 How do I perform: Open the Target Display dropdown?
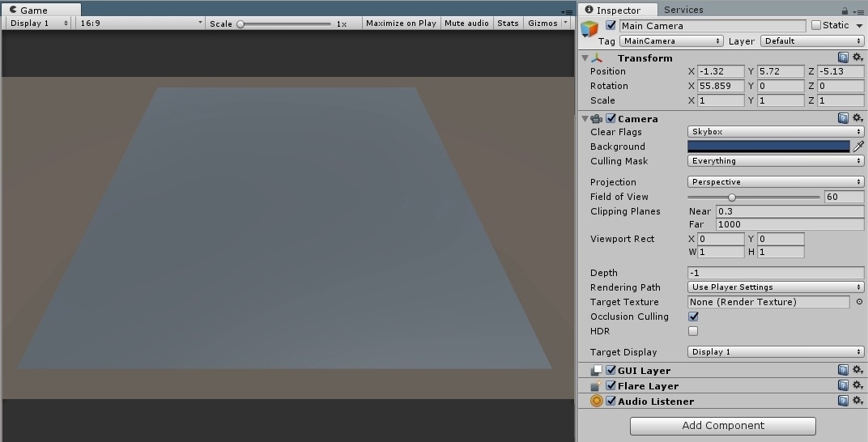(x=776, y=352)
